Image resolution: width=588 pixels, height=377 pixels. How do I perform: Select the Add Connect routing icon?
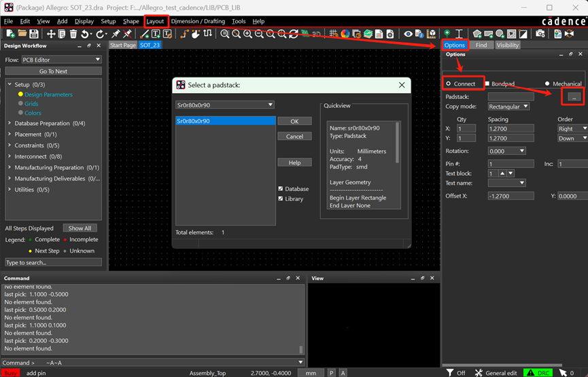coord(184,34)
